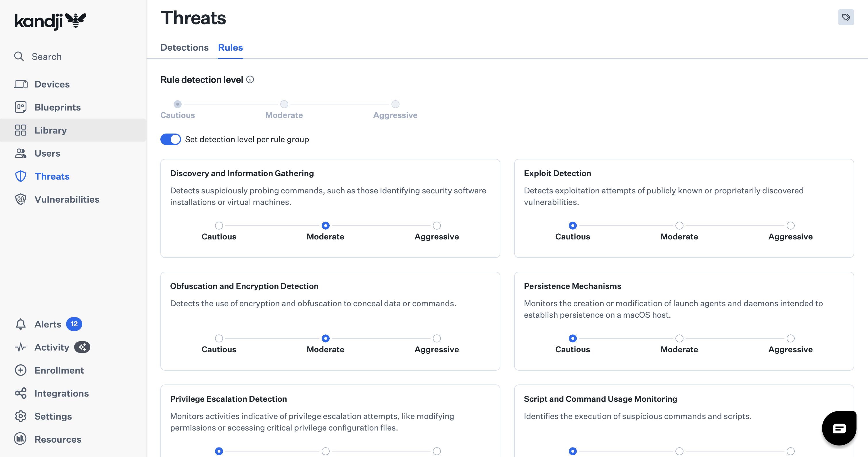The width and height of the screenshot is (868, 457).
Task: Open the Resources page
Action: (57, 439)
